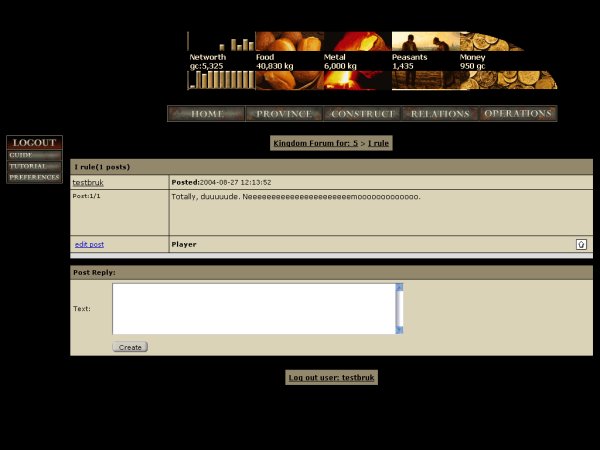Open Preferences from the sidebar
600x450 pixels.
click(x=34, y=177)
